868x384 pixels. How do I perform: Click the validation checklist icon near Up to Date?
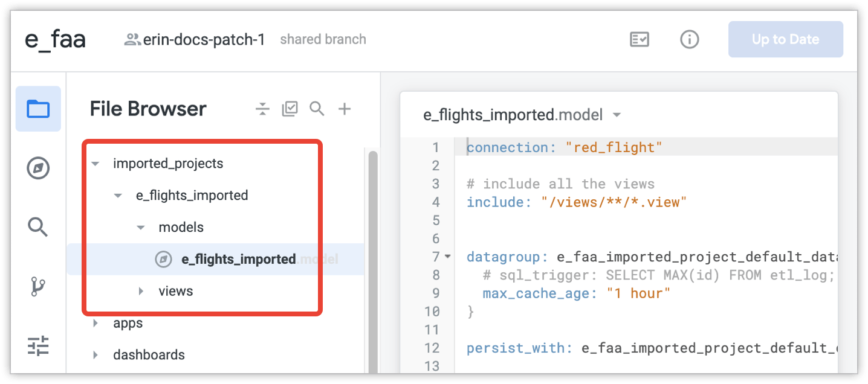(x=639, y=39)
